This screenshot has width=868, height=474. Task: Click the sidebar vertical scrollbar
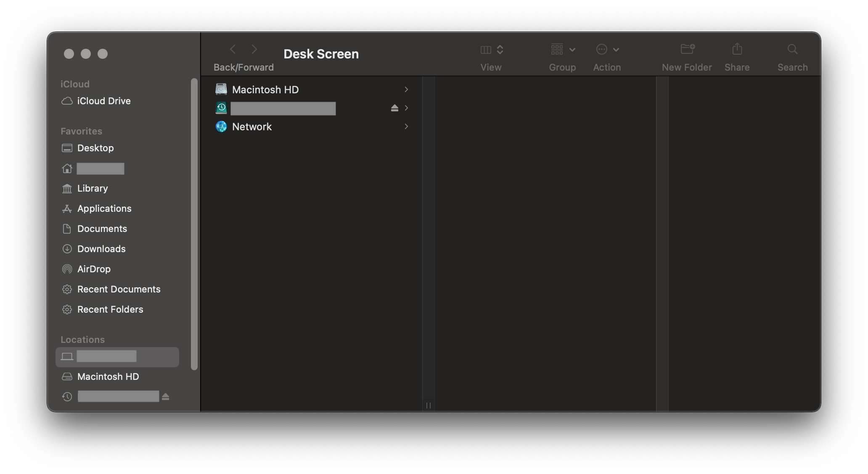(x=194, y=224)
